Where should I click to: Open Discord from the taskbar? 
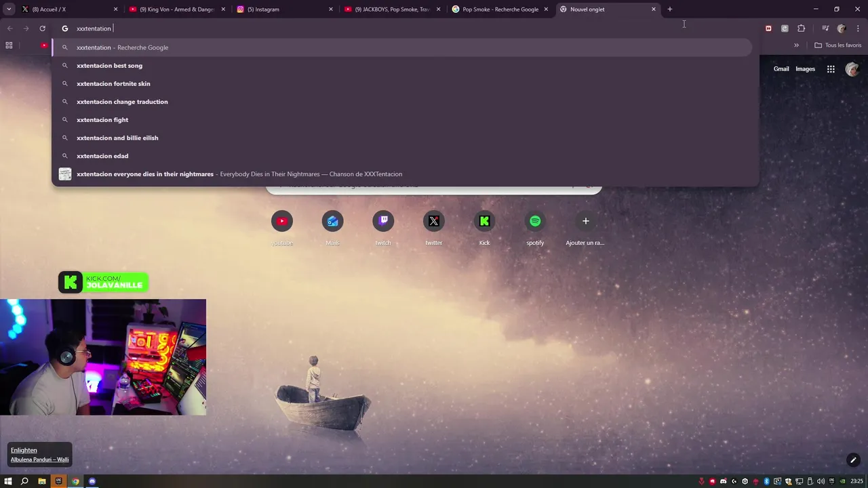click(x=92, y=481)
